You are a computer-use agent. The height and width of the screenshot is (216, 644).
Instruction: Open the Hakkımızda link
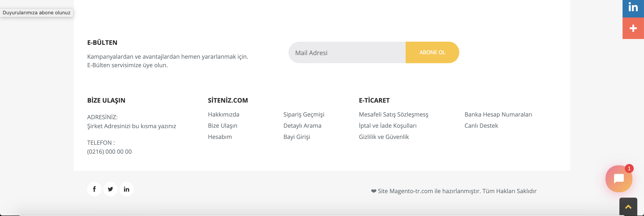[224, 114]
